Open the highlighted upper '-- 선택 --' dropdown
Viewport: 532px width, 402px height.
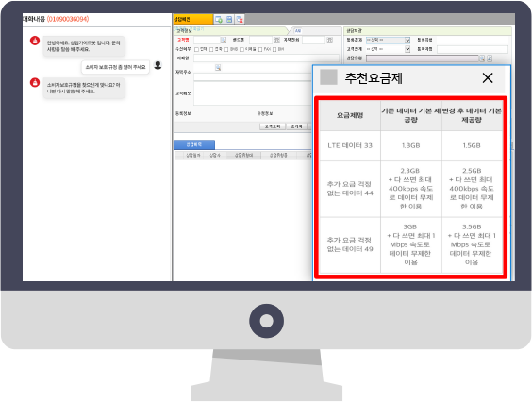click(388, 40)
